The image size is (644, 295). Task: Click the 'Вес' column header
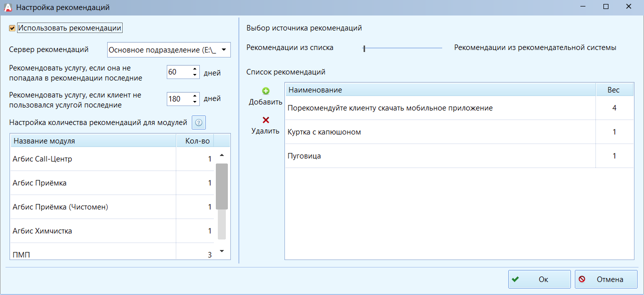coord(615,90)
